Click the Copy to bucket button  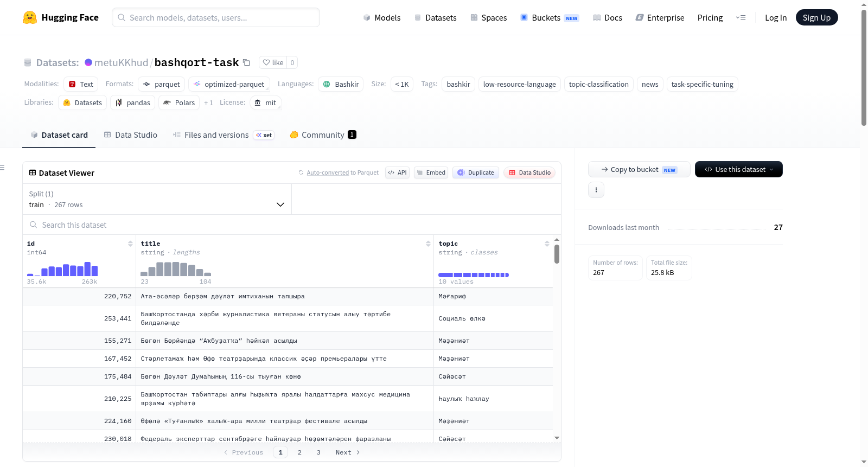(x=639, y=169)
